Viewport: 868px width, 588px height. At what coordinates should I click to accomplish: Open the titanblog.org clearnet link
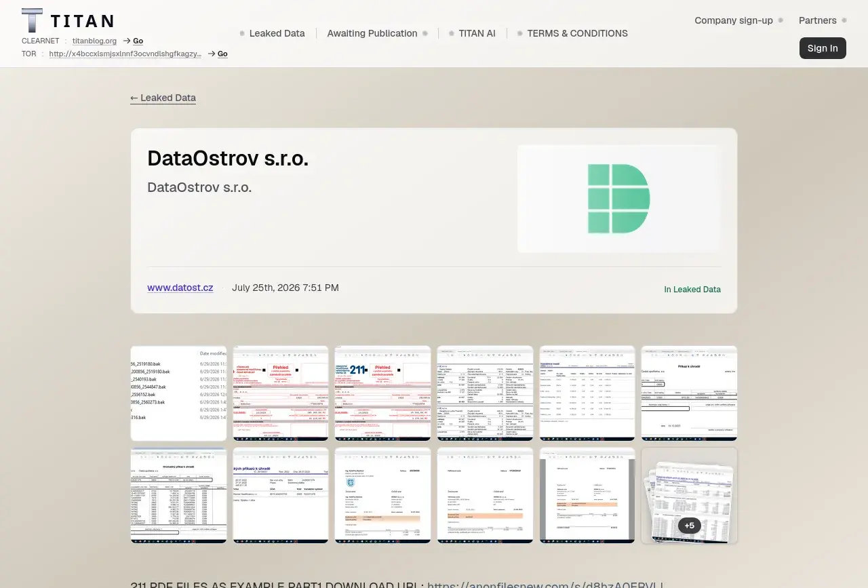[94, 41]
